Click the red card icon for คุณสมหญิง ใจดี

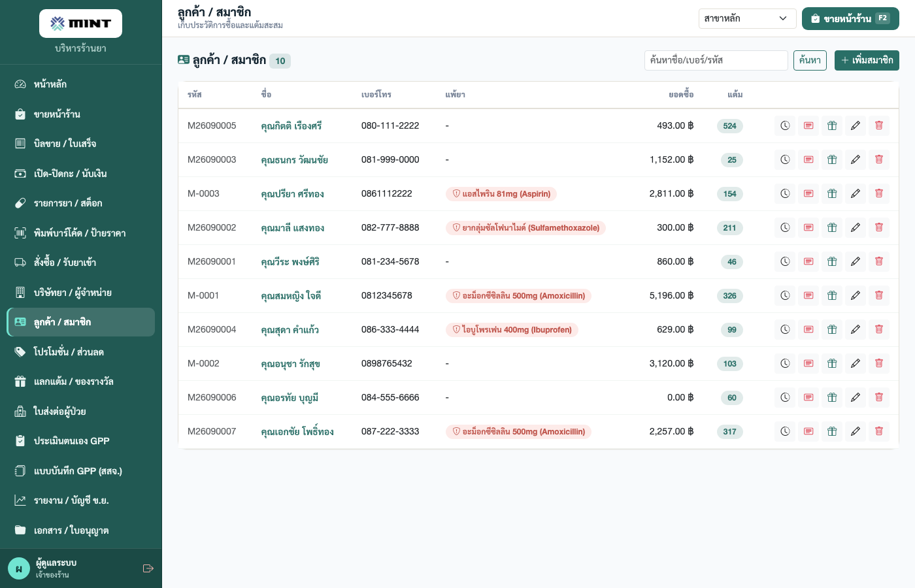[808, 295]
